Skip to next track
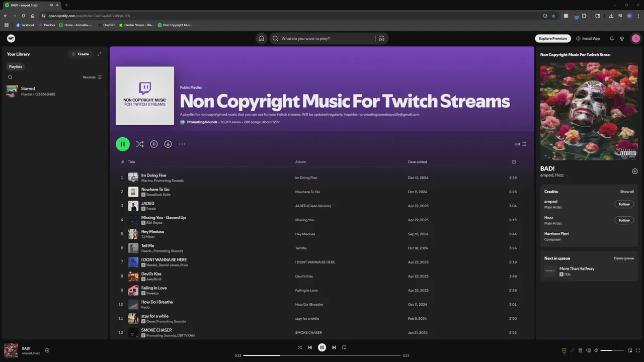The width and height of the screenshot is (644, 362). pyautogui.click(x=334, y=347)
